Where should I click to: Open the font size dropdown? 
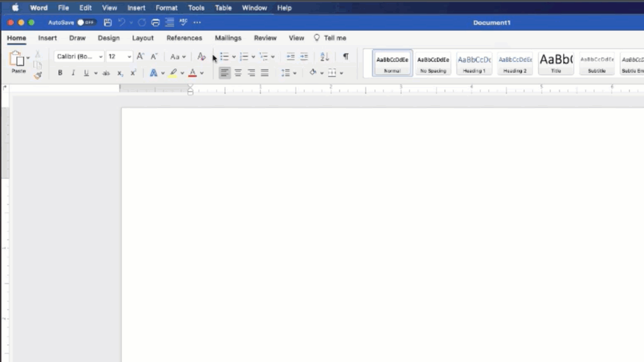[x=129, y=57]
